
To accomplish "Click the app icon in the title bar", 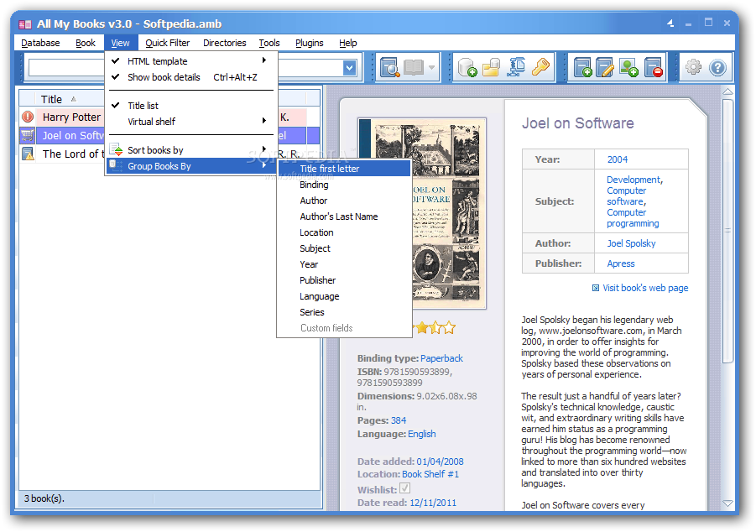I will pyautogui.click(x=25, y=23).
